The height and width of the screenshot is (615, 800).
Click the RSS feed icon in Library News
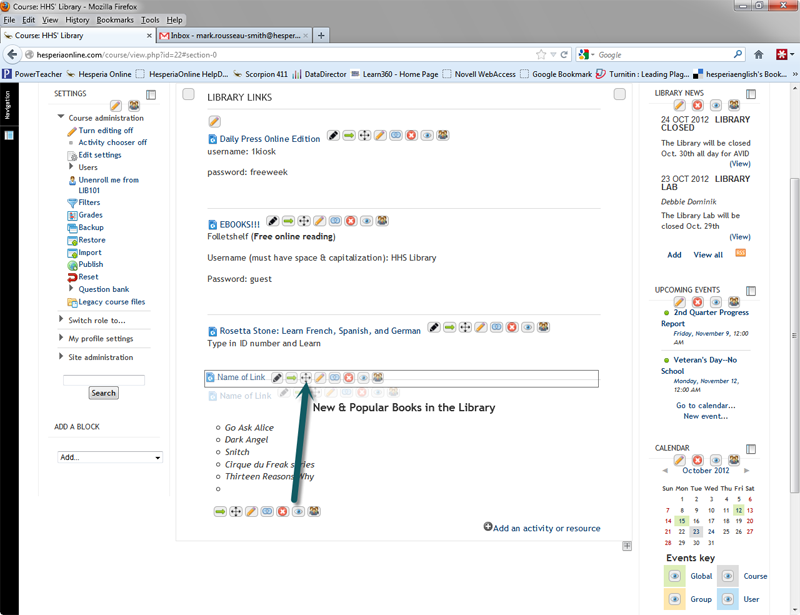pyautogui.click(x=740, y=253)
